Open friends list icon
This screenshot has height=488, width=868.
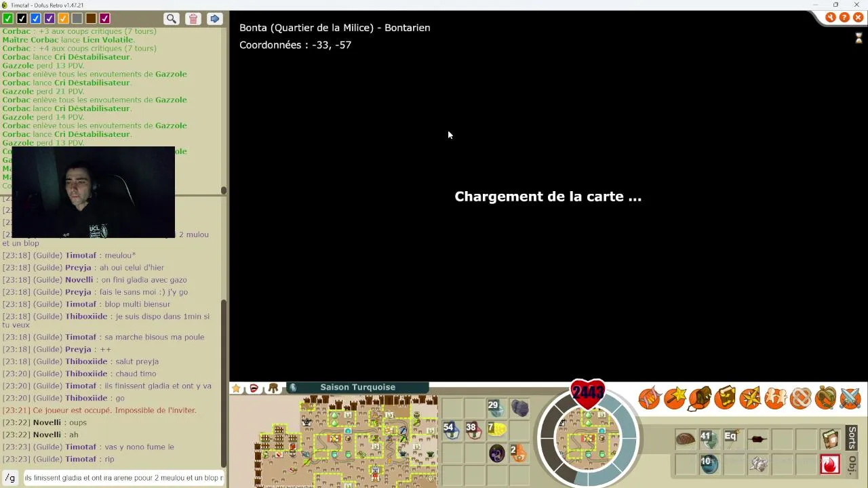[775, 399]
